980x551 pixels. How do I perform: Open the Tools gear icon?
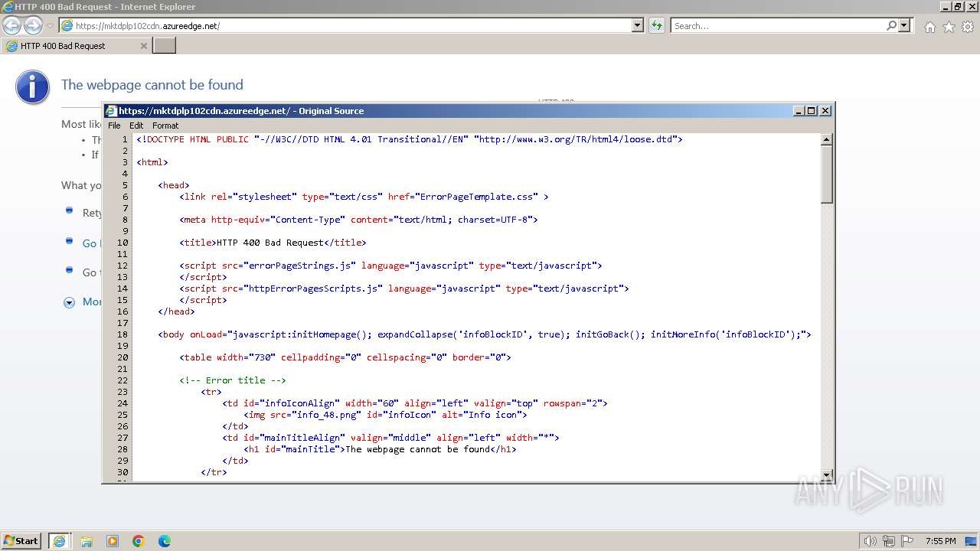coord(968,27)
